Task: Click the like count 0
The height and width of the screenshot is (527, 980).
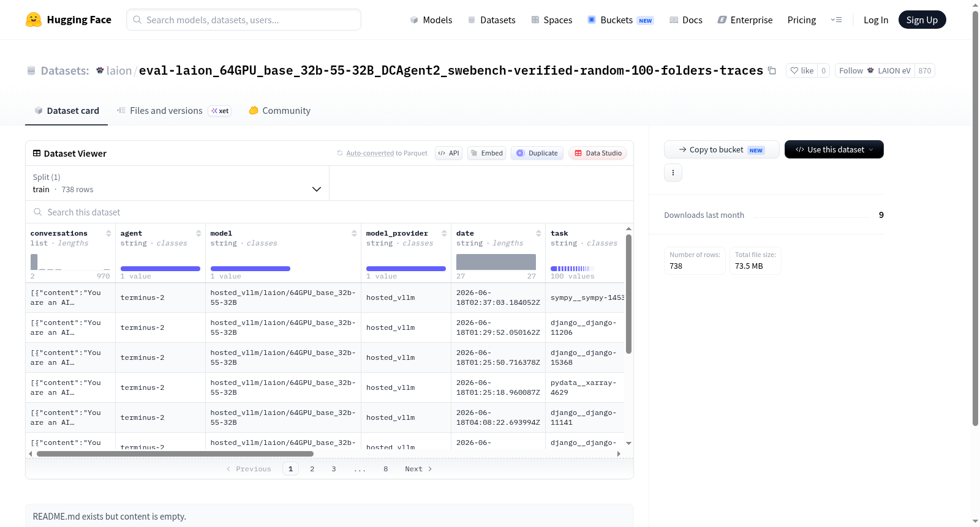Action: coord(824,71)
